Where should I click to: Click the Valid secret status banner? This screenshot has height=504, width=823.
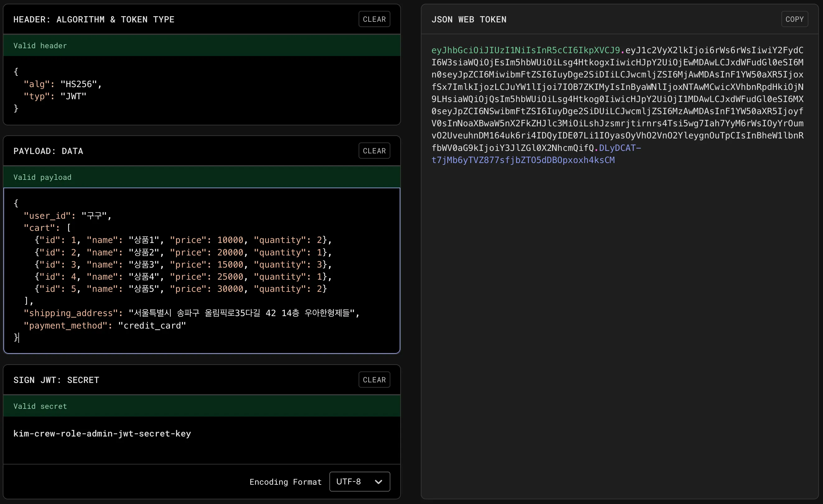pyautogui.click(x=202, y=406)
